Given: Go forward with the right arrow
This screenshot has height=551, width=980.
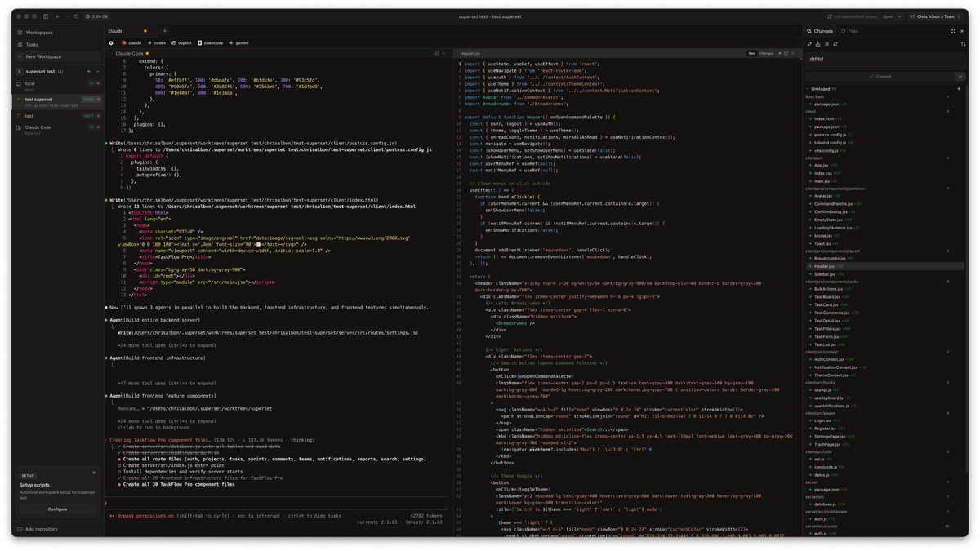Looking at the screenshot, I should [x=67, y=16].
